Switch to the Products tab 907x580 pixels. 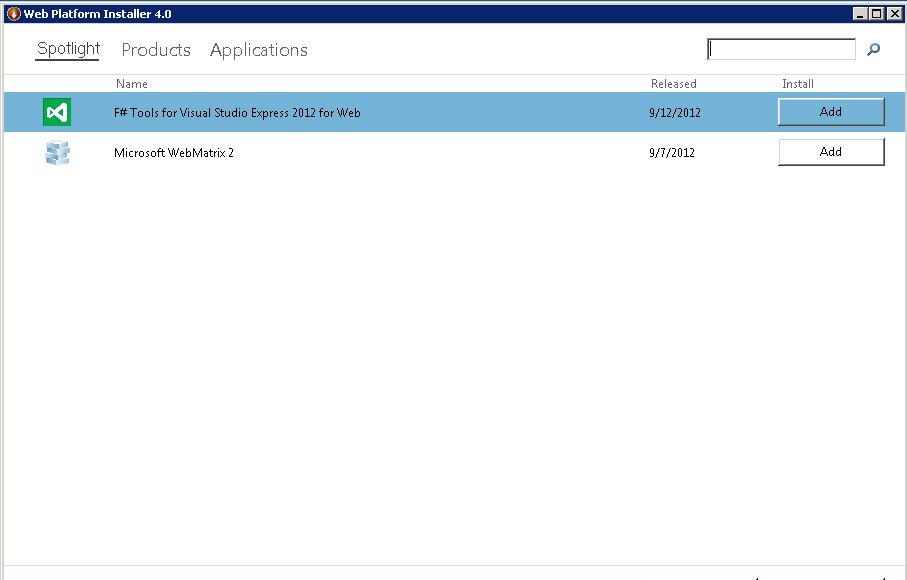[x=155, y=49]
